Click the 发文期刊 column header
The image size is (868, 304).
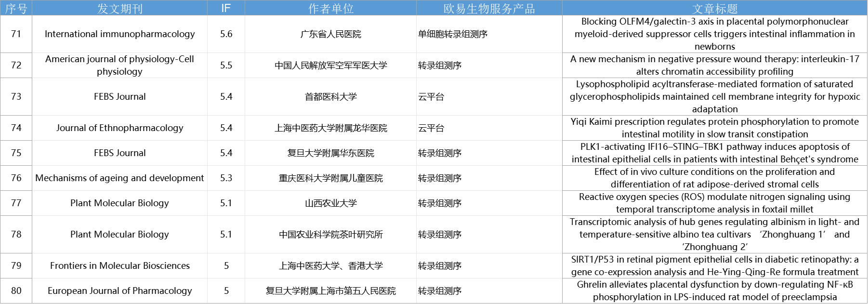(x=119, y=8)
